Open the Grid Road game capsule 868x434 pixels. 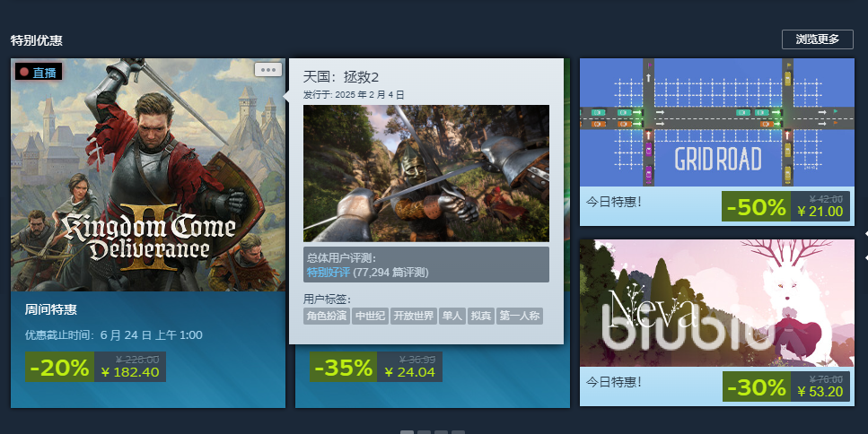[717, 122]
